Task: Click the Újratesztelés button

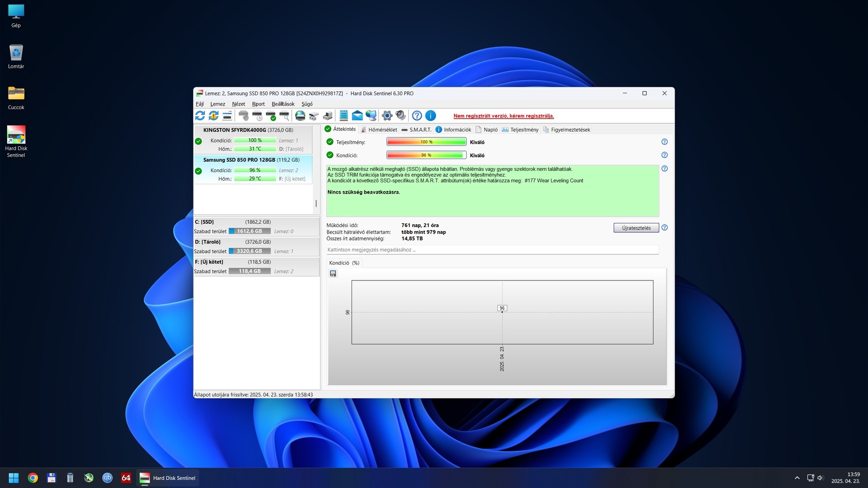Action: click(x=636, y=228)
